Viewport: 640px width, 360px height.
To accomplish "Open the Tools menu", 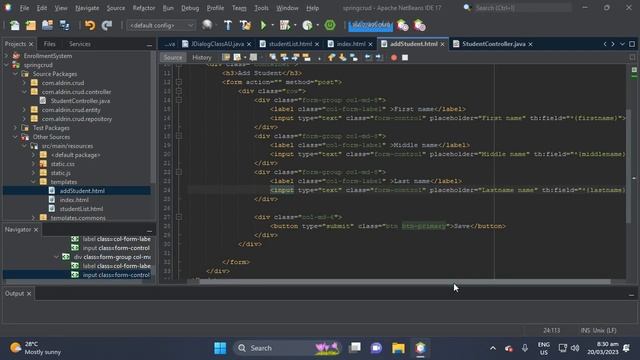I will (x=261, y=8).
